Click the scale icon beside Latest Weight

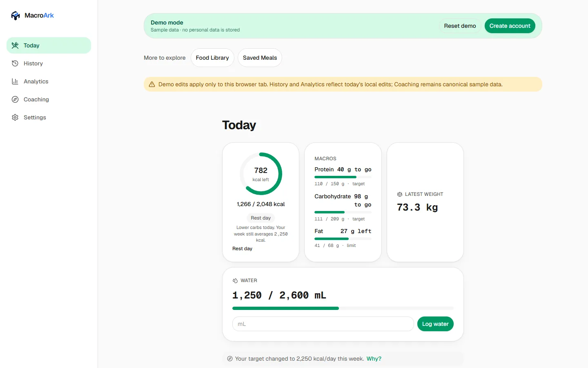(400, 194)
